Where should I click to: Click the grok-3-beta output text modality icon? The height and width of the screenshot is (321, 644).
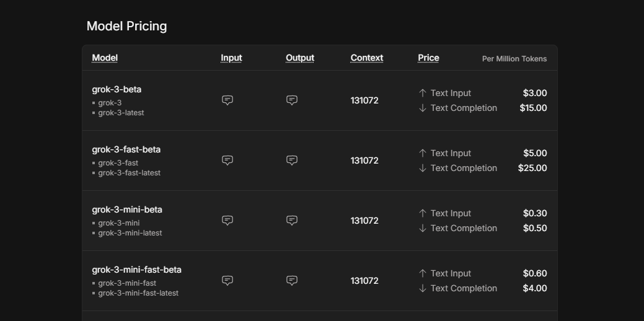pyautogui.click(x=292, y=100)
